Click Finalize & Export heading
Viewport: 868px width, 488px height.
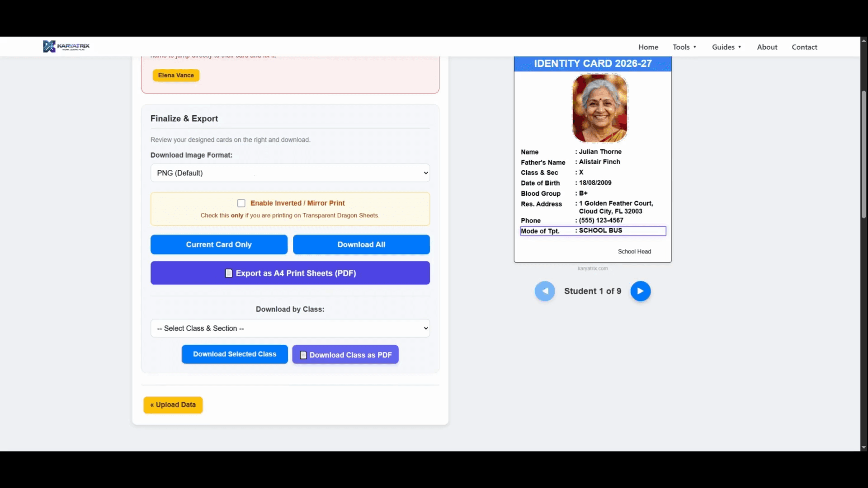coord(184,118)
